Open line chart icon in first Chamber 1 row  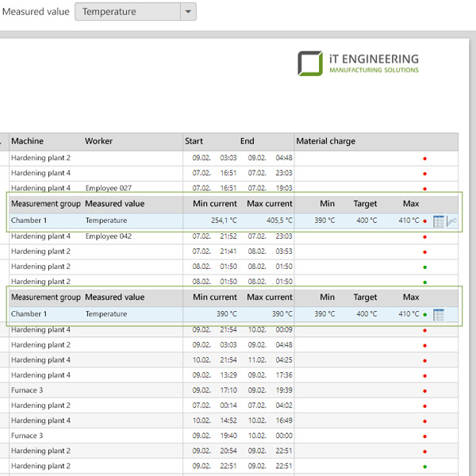click(x=451, y=221)
